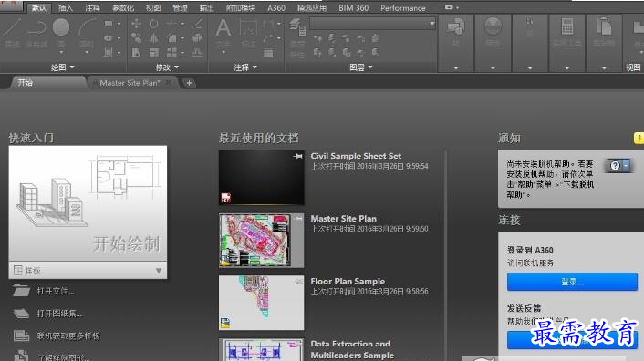Open Civil Sample Sheet Set thumbnail
This screenshot has height=361, width=644.
pos(261,177)
